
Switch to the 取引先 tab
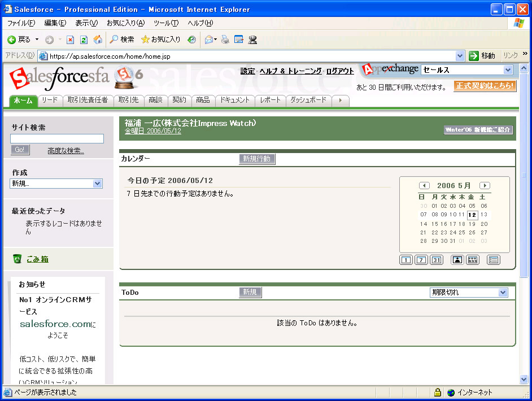pos(129,101)
